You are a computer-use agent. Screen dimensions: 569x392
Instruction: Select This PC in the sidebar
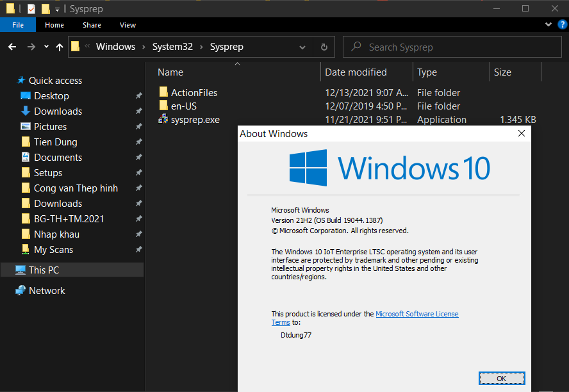(72, 270)
